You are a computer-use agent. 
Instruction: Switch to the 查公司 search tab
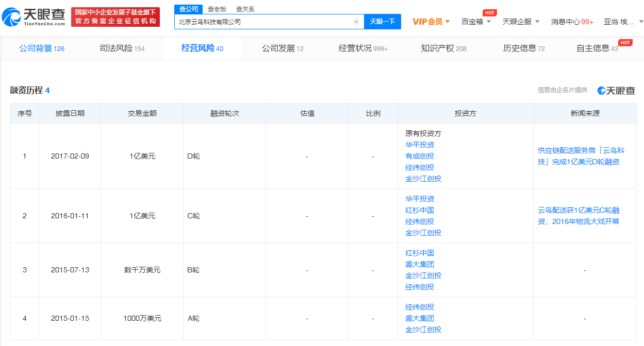(x=189, y=9)
